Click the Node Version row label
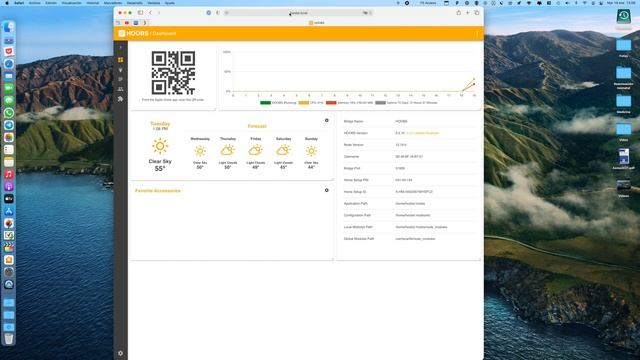Screen dimensions: 640x360 pyautogui.click(x=353, y=145)
